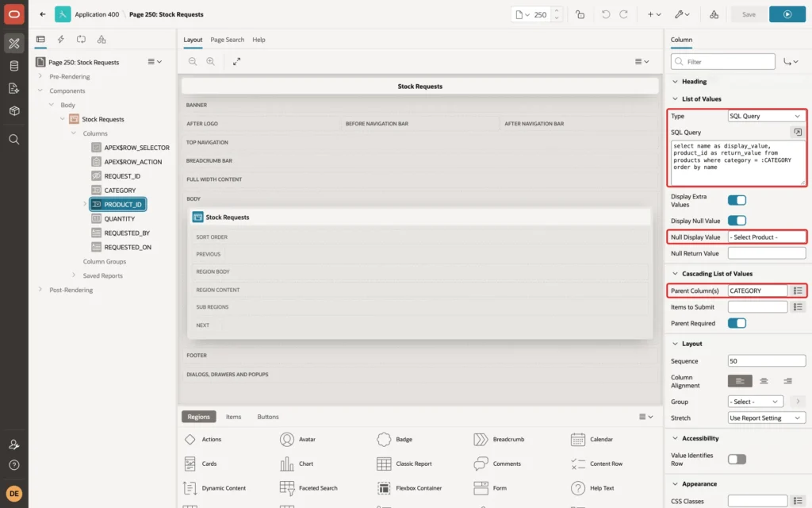Toggle Parent Required switch
The width and height of the screenshot is (812, 508).
737,324
